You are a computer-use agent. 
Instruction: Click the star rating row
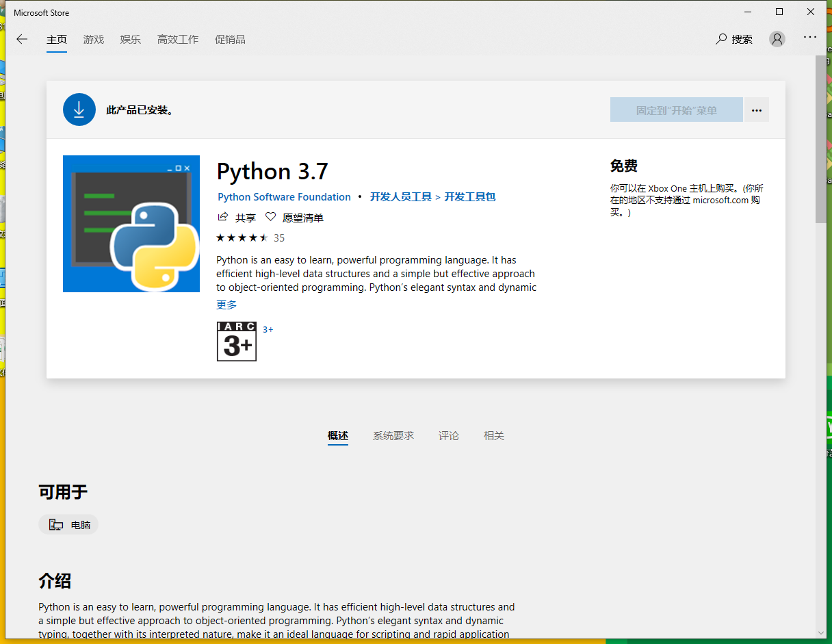pos(242,238)
